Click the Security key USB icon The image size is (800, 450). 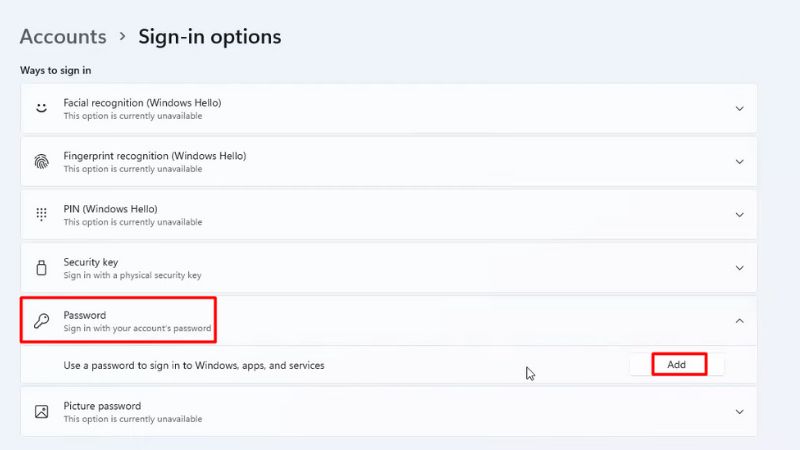pyautogui.click(x=41, y=267)
